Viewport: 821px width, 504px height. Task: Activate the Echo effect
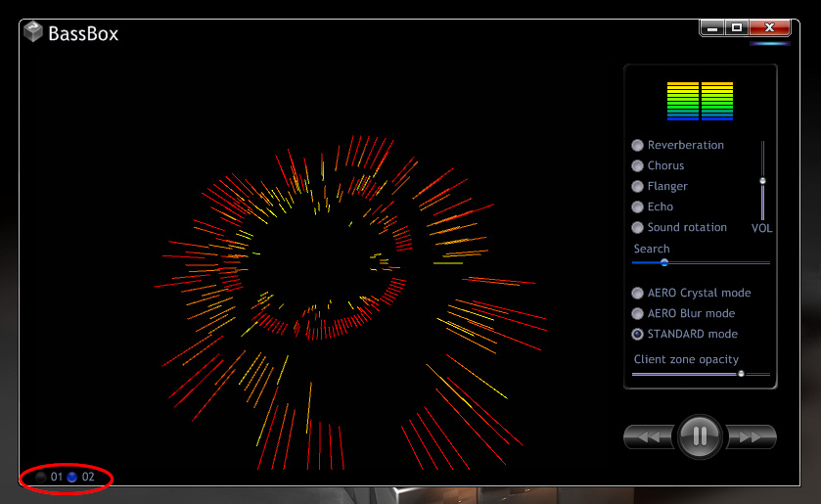(638, 206)
